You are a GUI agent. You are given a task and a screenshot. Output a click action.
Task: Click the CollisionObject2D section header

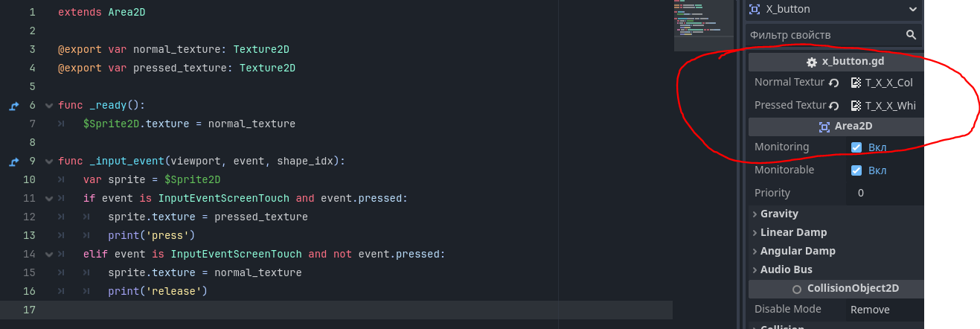[x=836, y=289]
